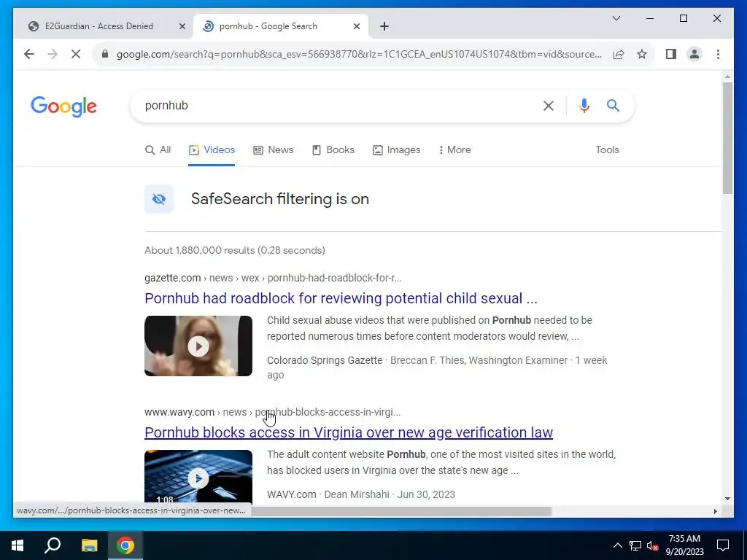Viewport: 747px width, 560px height.
Task: Open a new tab
Action: [384, 26]
